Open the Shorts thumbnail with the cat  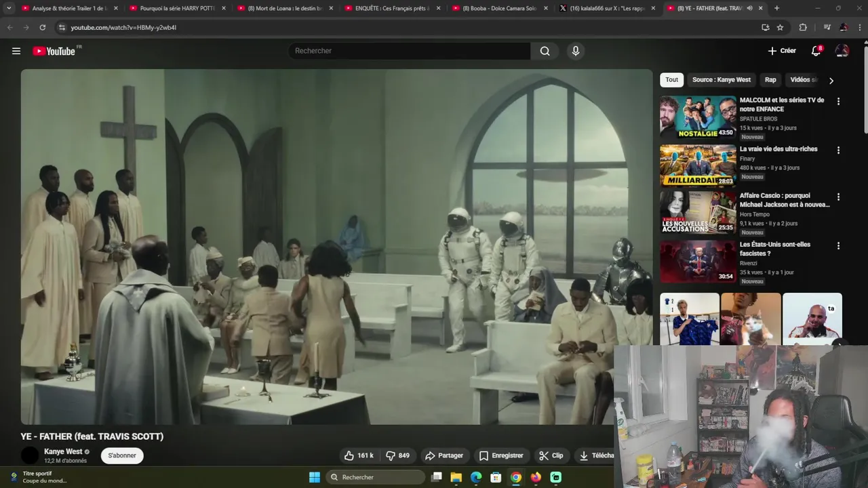(x=751, y=319)
